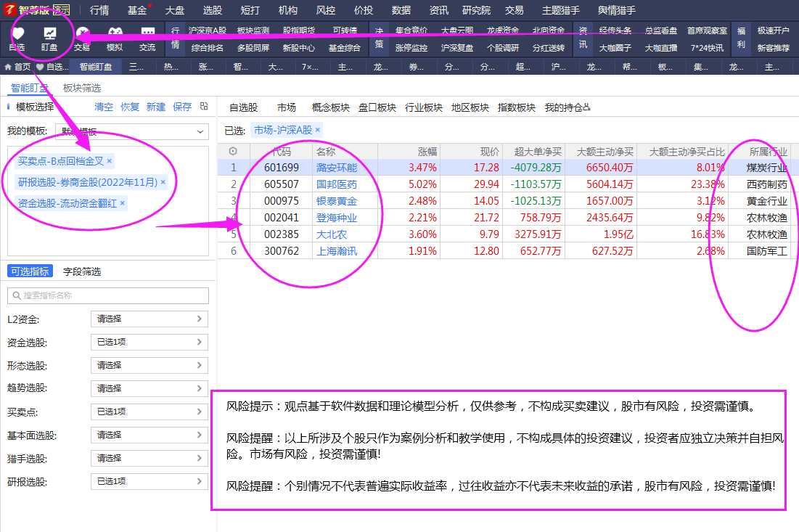This screenshot has height=532, width=799.
Task: Select the 智能盯盘 page tab in tab strip
Action: pyautogui.click(x=96, y=67)
